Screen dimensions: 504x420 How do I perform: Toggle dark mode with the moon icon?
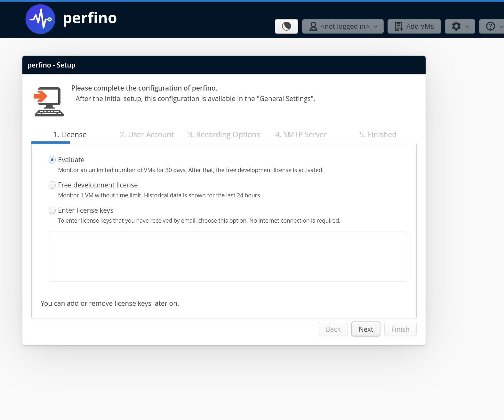click(x=286, y=26)
